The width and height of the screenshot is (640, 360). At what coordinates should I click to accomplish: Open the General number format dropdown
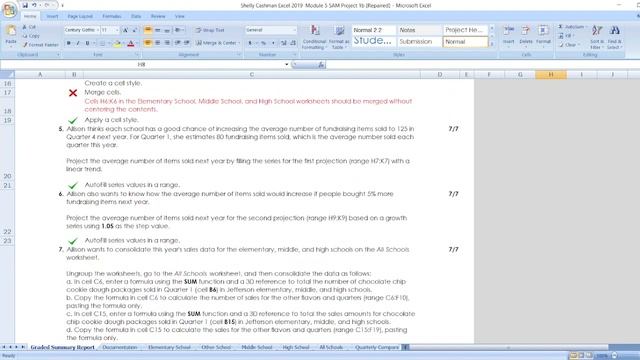point(294,30)
